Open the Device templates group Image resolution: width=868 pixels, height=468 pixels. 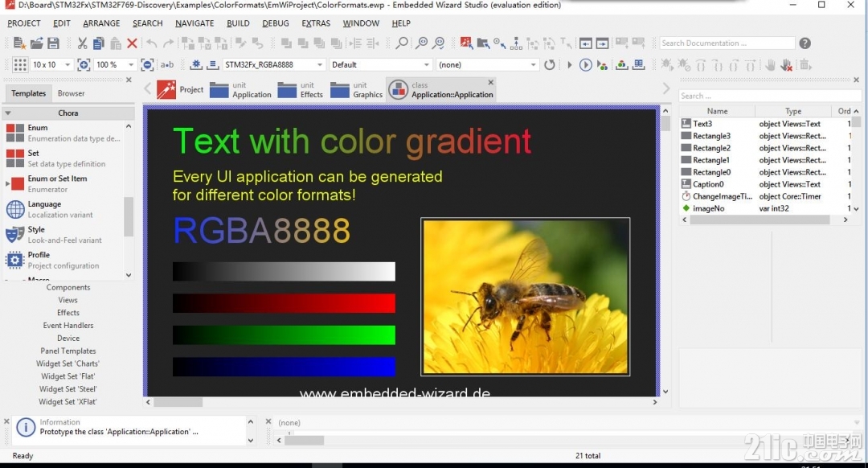pos(68,339)
